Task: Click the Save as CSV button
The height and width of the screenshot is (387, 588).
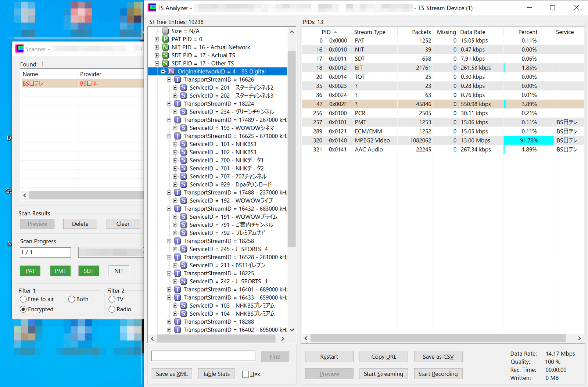Action: (438, 356)
